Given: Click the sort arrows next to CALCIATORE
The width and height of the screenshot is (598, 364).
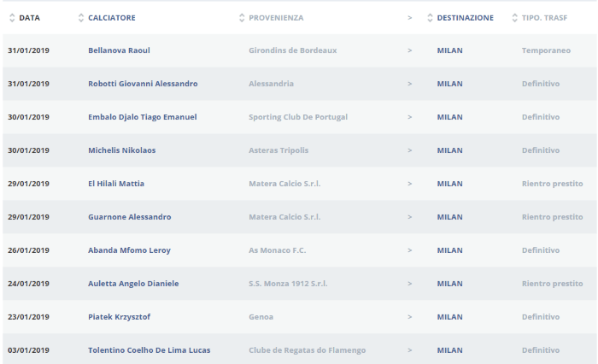Looking at the screenshot, I should coord(81,18).
